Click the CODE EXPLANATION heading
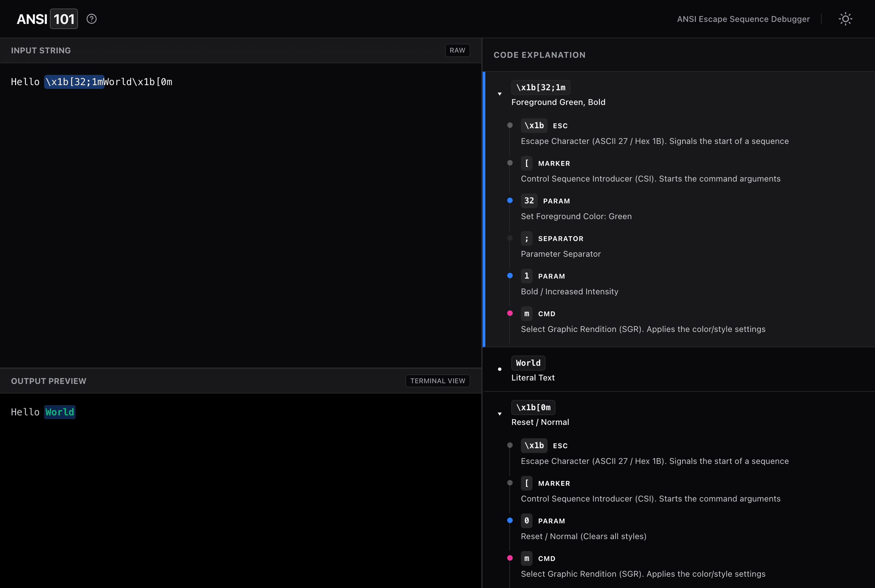The height and width of the screenshot is (588, 875). click(539, 55)
